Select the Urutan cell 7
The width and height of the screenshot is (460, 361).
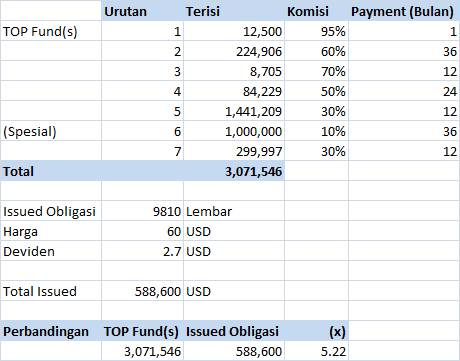click(x=142, y=151)
